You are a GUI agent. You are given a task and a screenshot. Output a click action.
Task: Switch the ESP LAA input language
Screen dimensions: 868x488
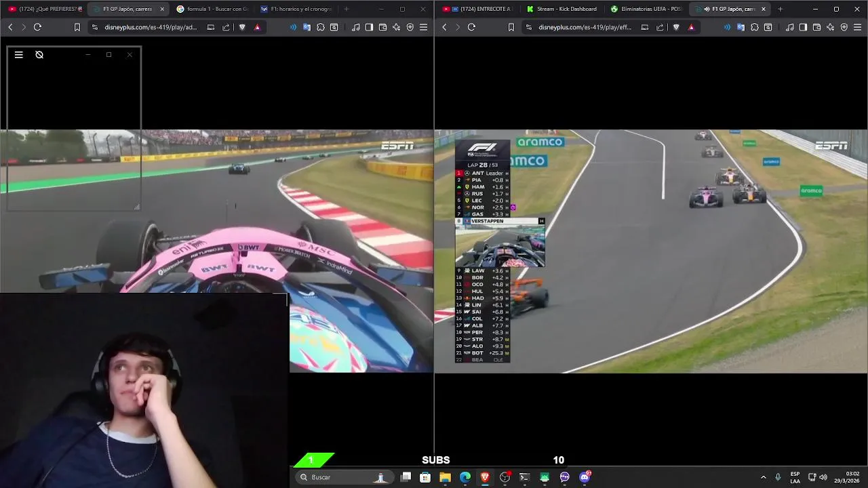coord(795,477)
